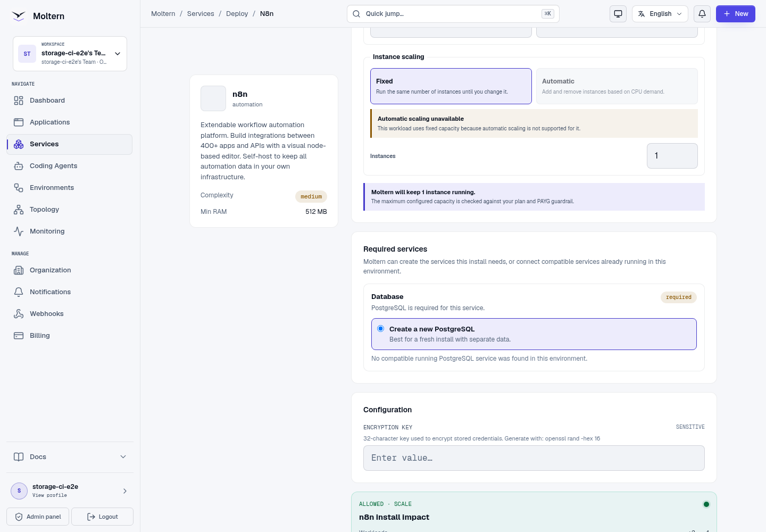Click the Applications window icon
The height and width of the screenshot is (532, 766).
(19, 122)
